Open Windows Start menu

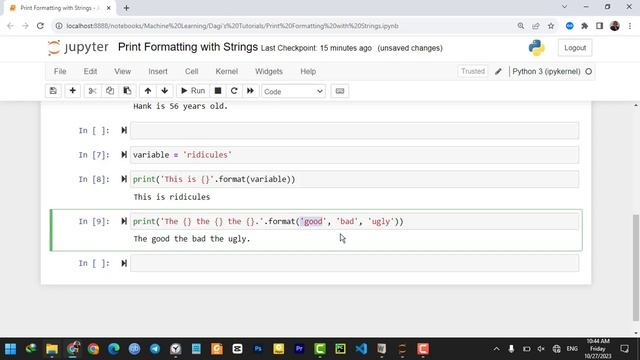[x=11, y=349]
